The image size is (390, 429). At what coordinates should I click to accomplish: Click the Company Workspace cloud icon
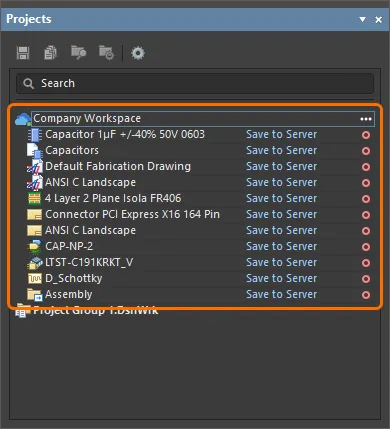click(23, 119)
